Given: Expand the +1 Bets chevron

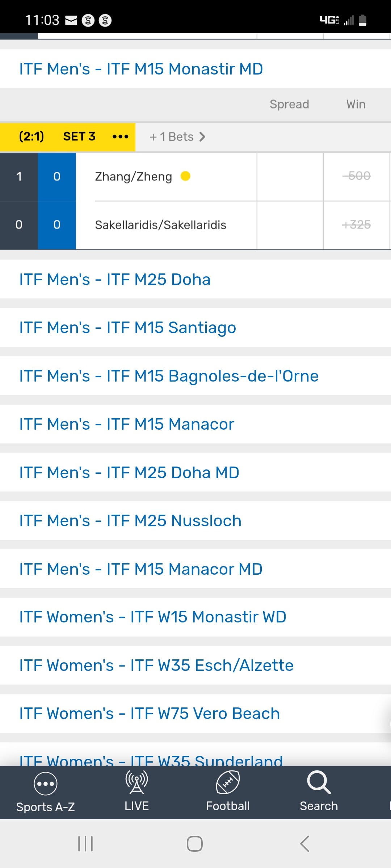Looking at the screenshot, I should (x=202, y=137).
